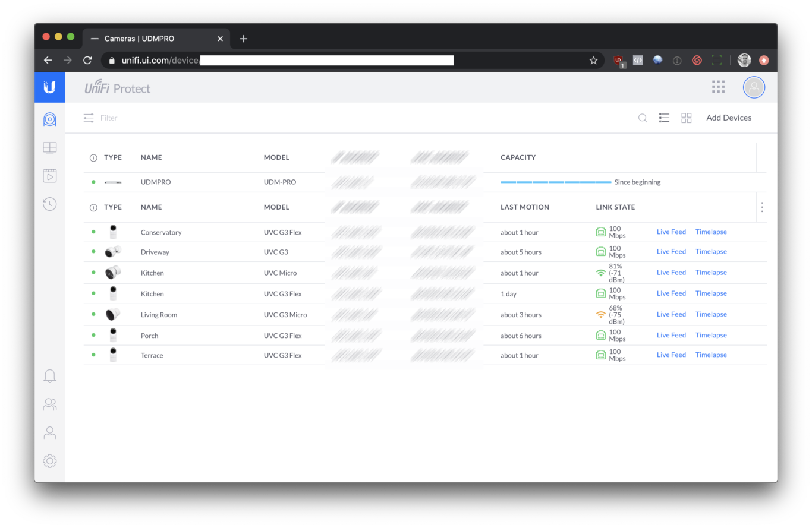Image resolution: width=812 pixels, height=528 pixels.
Task: Click the UDMPRO storage capacity bar
Action: tap(556, 182)
